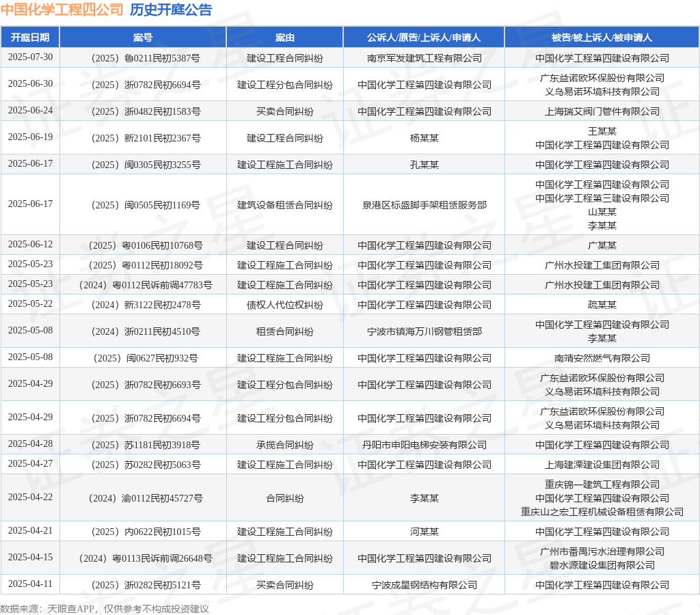Select case number (2025)苏0282民初5063号
The image size is (700, 615).
coord(146,465)
